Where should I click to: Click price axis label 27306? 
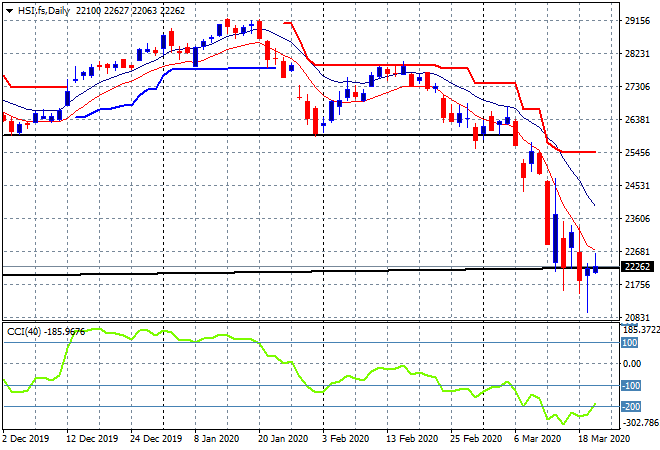click(637, 87)
